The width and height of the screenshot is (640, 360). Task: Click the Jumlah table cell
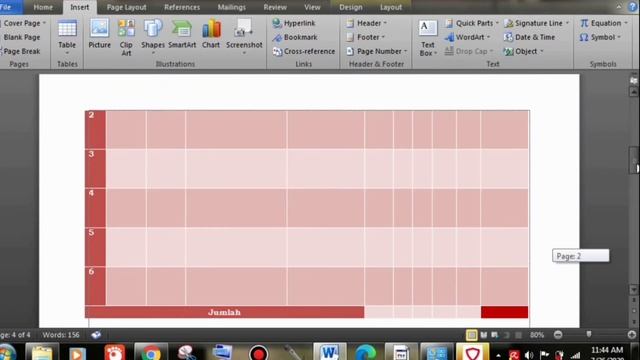click(x=224, y=312)
